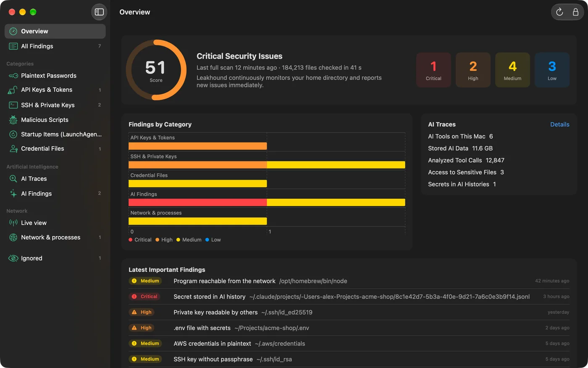
Task: Open the 'AWS credentials in plaintext' finding
Action: coord(349,344)
